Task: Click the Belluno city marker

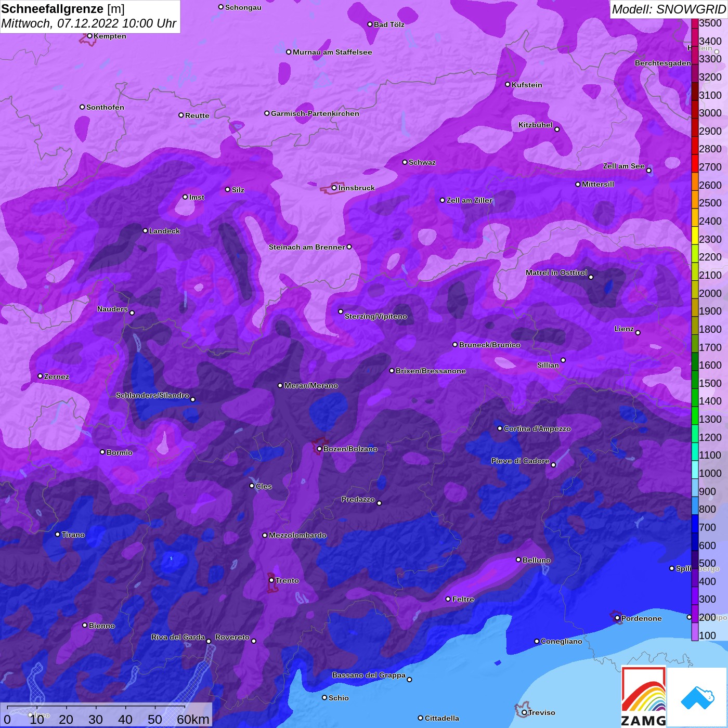Action: pos(518,560)
